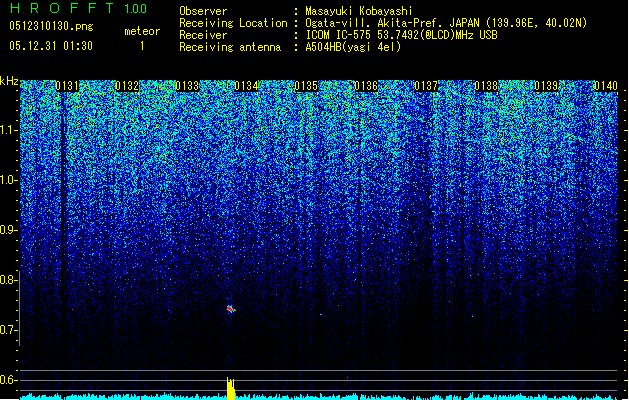Click the version number 1.0.0
Viewport: 629px width, 400px height.
tap(136, 9)
